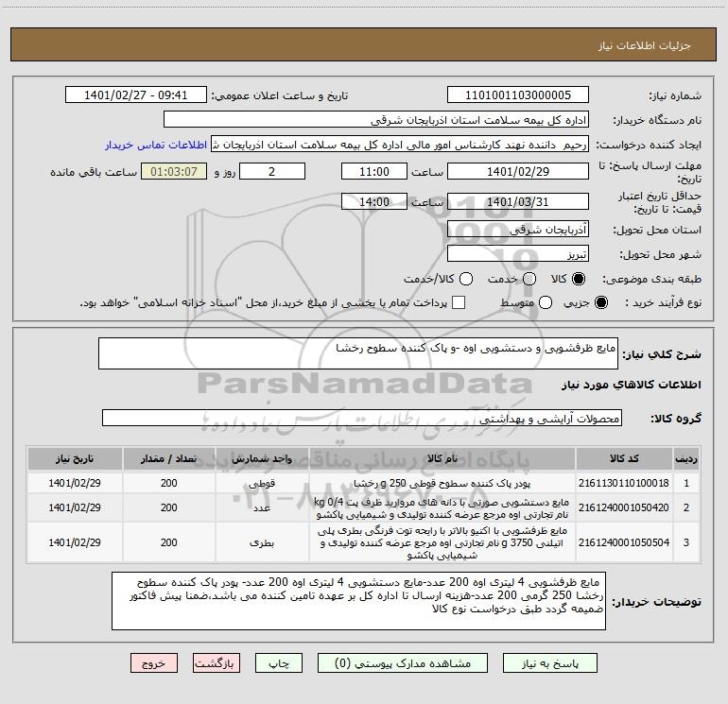Click the تعداد / مقدار column header
This screenshot has width=728, height=704.
(x=169, y=459)
